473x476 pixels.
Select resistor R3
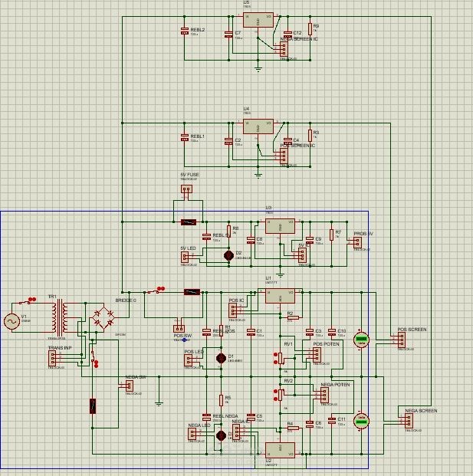tap(310, 136)
